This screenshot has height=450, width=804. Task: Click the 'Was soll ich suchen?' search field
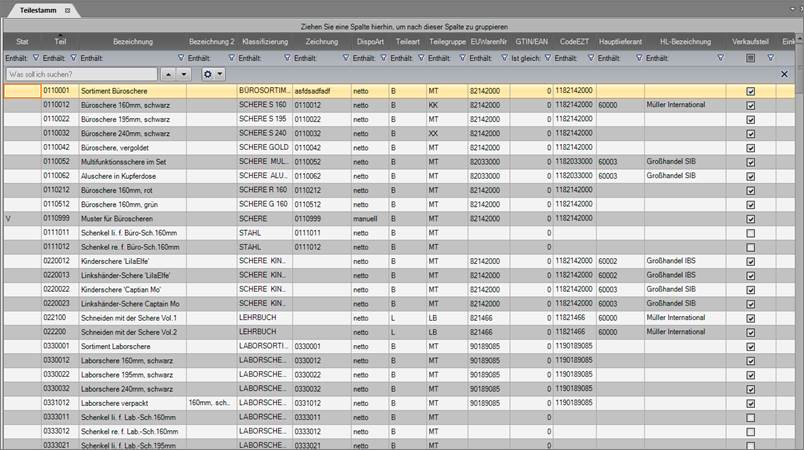[x=80, y=74]
